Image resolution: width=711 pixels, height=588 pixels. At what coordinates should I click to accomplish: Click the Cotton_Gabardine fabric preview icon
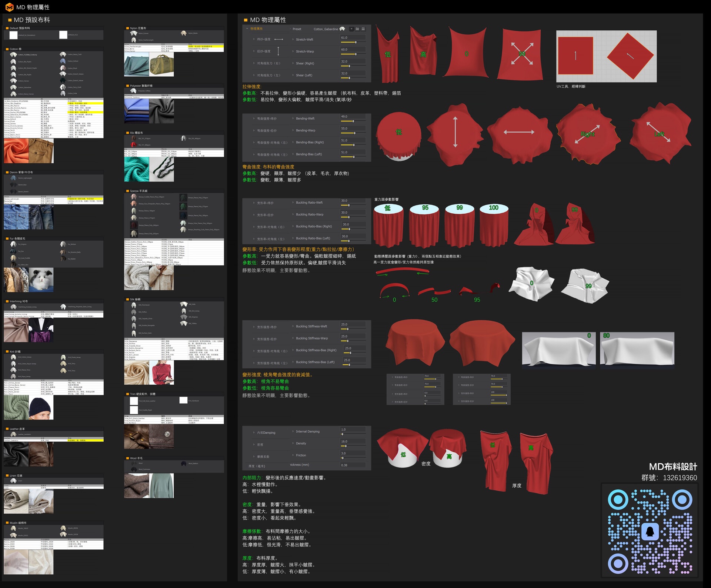click(343, 29)
